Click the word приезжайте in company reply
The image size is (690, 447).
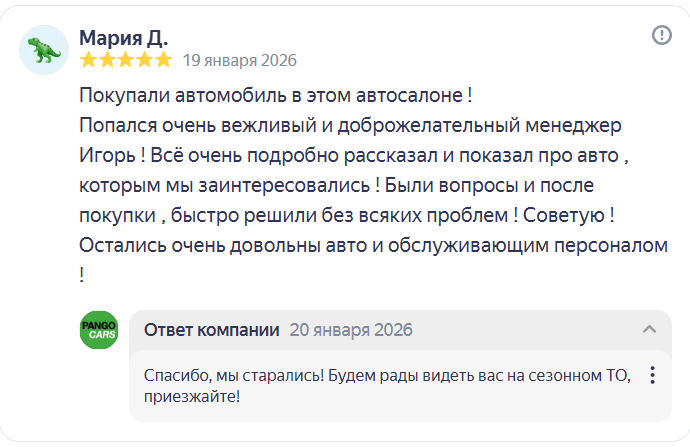point(192,397)
